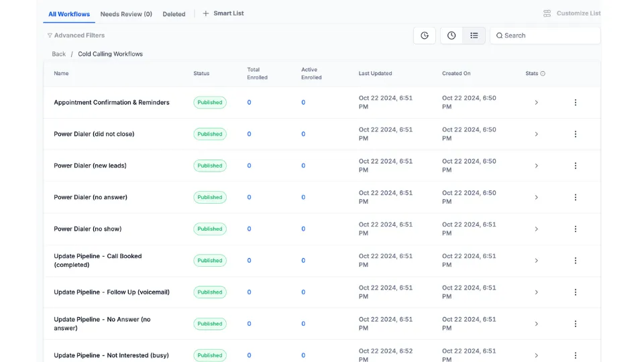Screen dimensions: 644x362
Task: Go Back from Cold Calling Workflows folder
Action: (x=59, y=54)
